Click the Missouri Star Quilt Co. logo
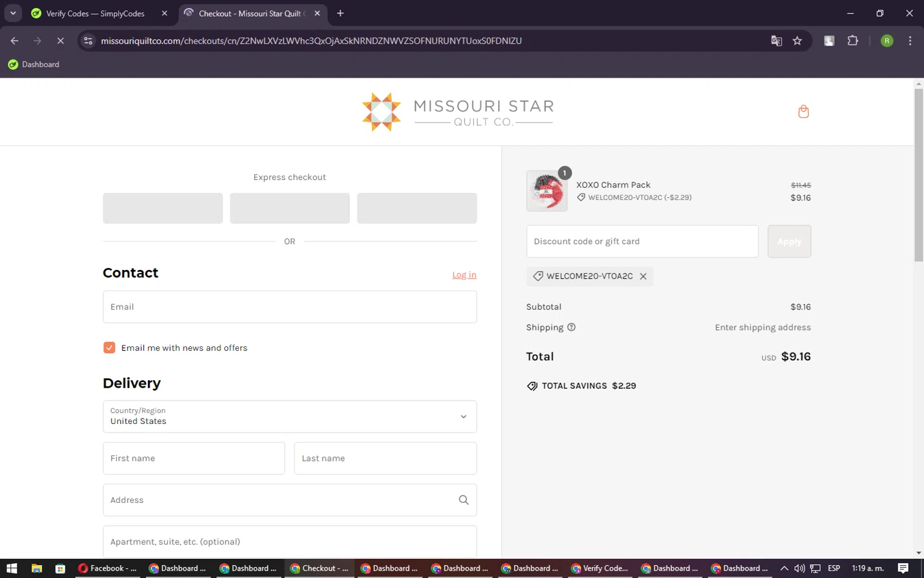Viewport: 924px width, 578px height. pyautogui.click(x=458, y=112)
